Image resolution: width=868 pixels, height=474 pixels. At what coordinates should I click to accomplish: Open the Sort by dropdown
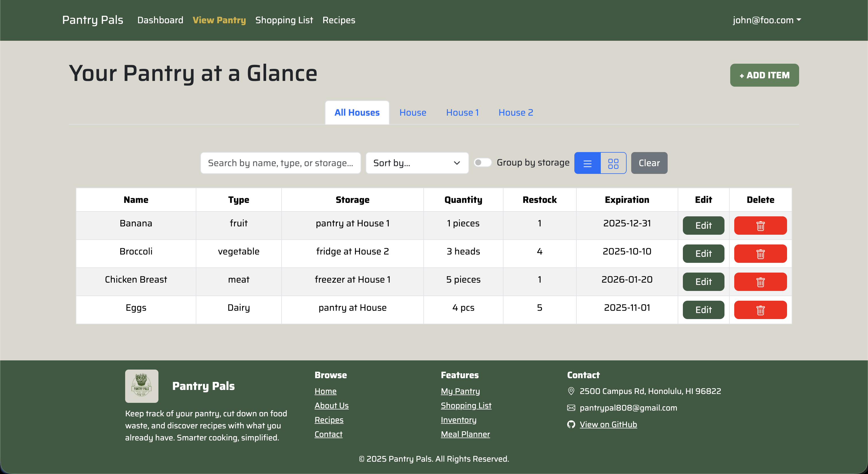pos(417,163)
